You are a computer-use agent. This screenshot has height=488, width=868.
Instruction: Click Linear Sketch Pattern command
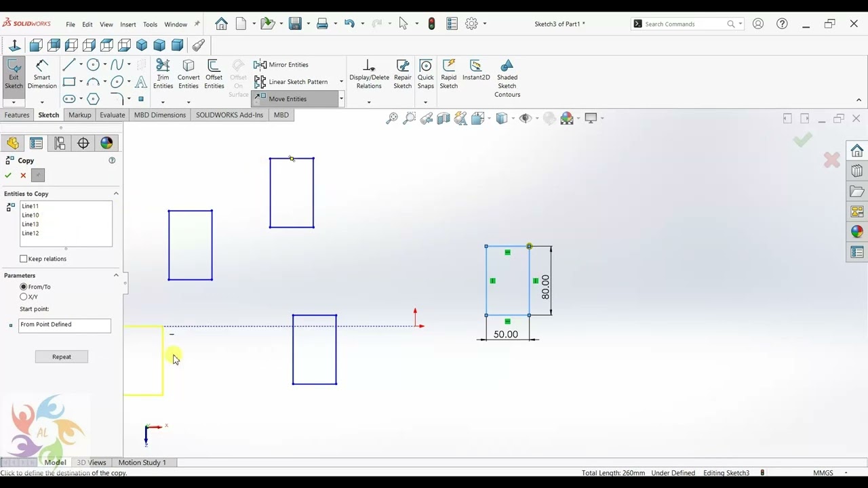[291, 81]
